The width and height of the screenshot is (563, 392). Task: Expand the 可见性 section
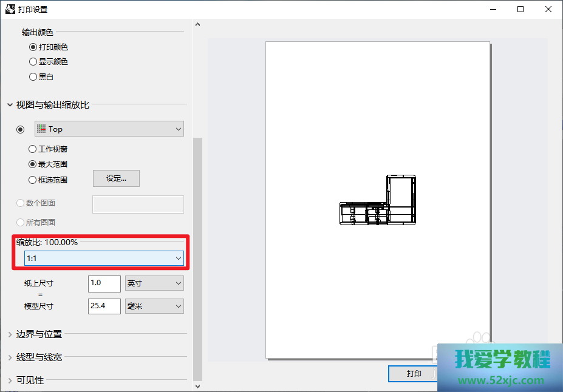pyautogui.click(x=30, y=380)
